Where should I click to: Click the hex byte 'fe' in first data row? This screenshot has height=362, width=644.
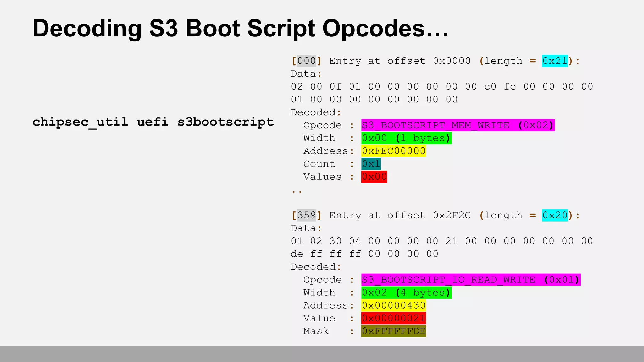pos(510,87)
